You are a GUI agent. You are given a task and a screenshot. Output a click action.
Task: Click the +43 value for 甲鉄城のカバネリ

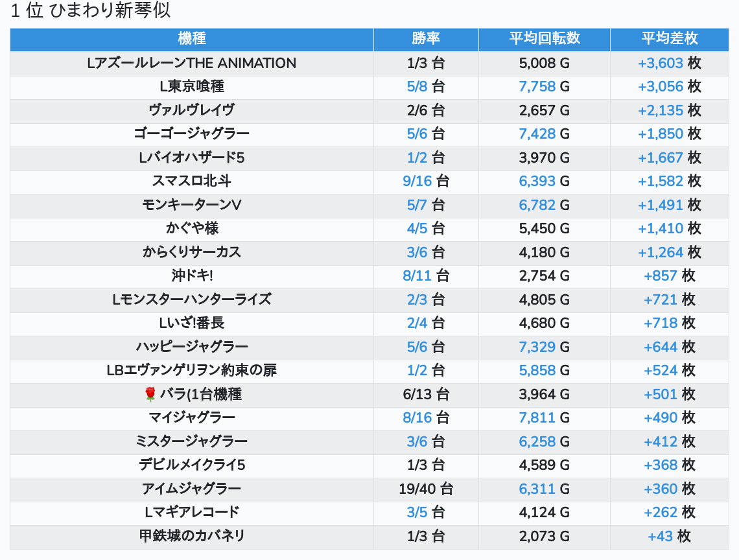coord(660,536)
